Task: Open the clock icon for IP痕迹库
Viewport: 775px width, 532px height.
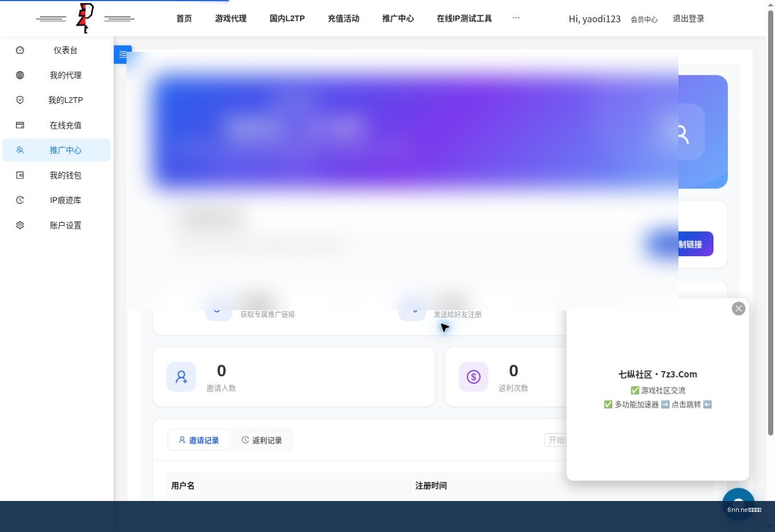Action: (x=20, y=200)
